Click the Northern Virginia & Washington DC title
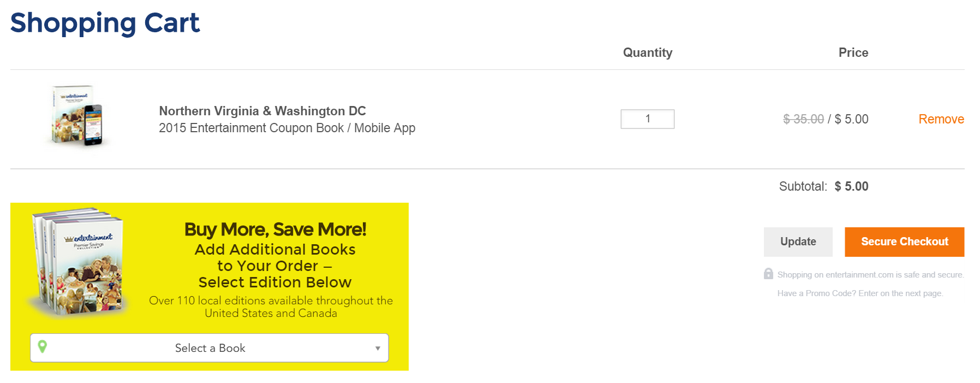980x383 pixels. click(262, 111)
